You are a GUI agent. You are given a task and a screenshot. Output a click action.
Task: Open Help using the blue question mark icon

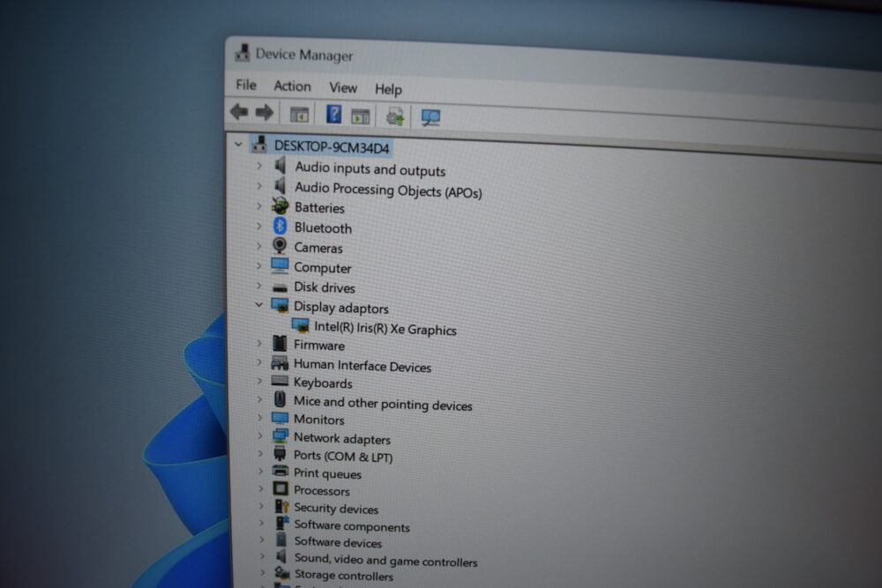(x=333, y=114)
